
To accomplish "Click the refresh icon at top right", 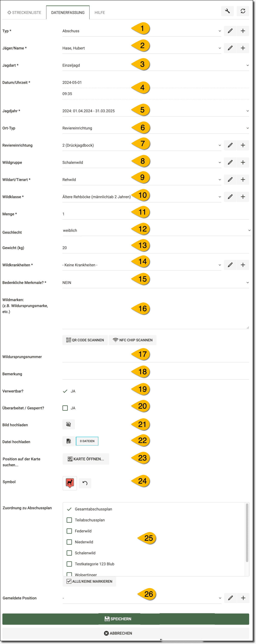I will pos(243,11).
